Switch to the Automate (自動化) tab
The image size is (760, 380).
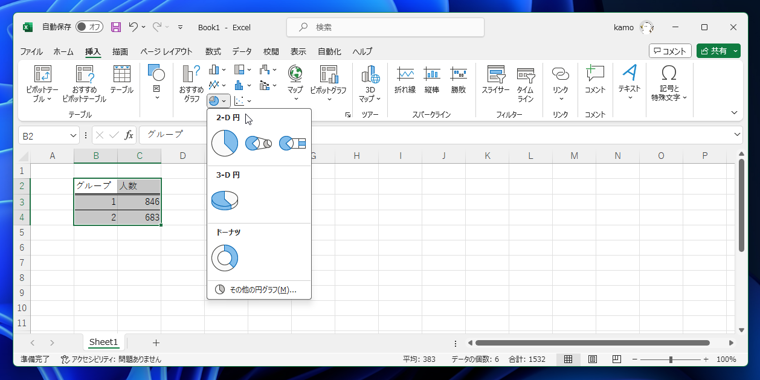coord(330,51)
